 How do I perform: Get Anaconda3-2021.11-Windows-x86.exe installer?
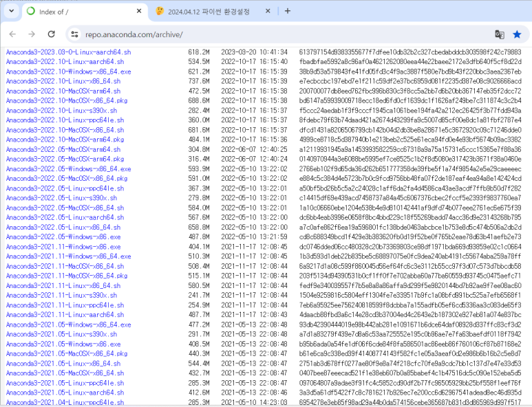(x=63, y=247)
